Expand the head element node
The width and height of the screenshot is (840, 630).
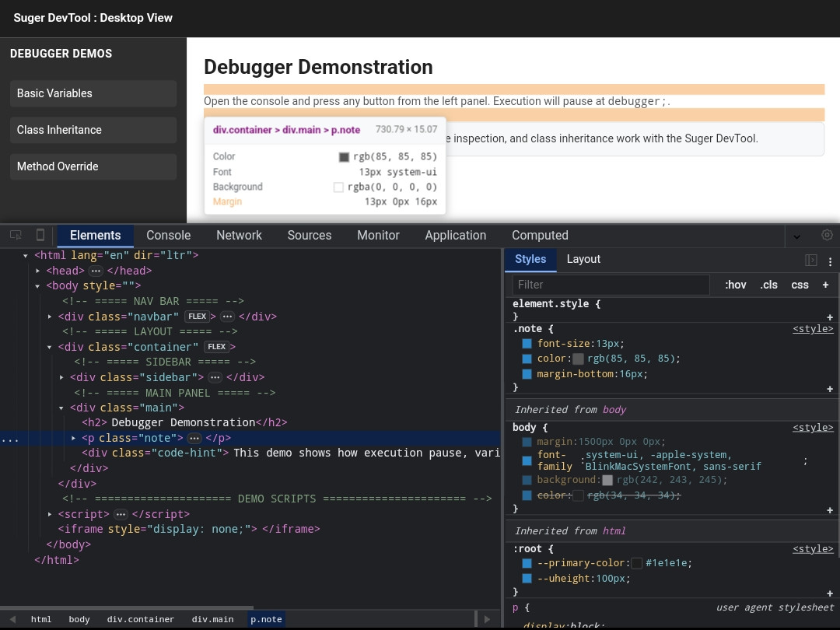[37, 271]
